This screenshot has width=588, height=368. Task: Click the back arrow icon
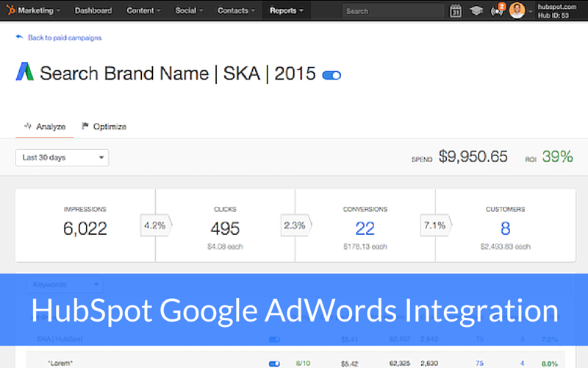(19, 37)
